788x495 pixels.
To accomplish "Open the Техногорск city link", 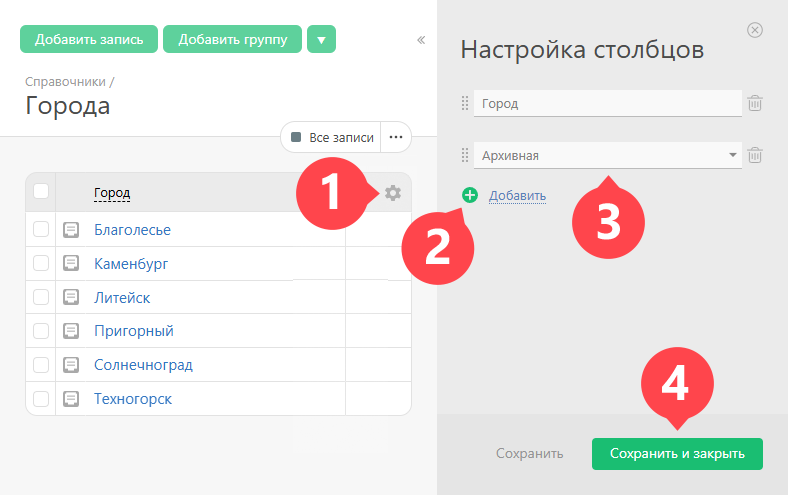I will coord(133,399).
